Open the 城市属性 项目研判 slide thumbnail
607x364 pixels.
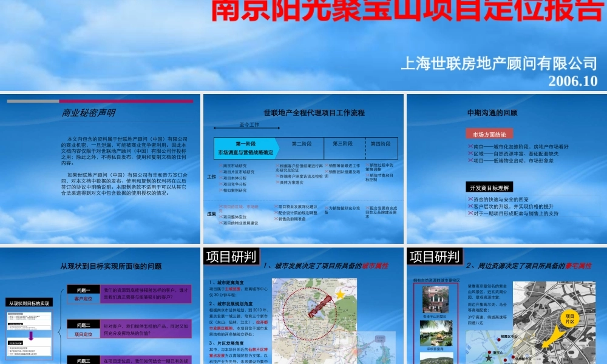[x=303, y=306]
